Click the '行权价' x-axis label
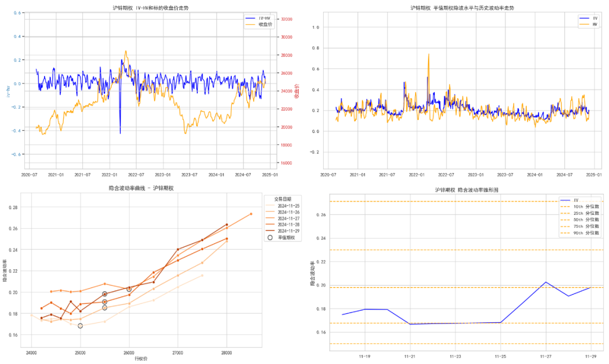 [141, 358]
